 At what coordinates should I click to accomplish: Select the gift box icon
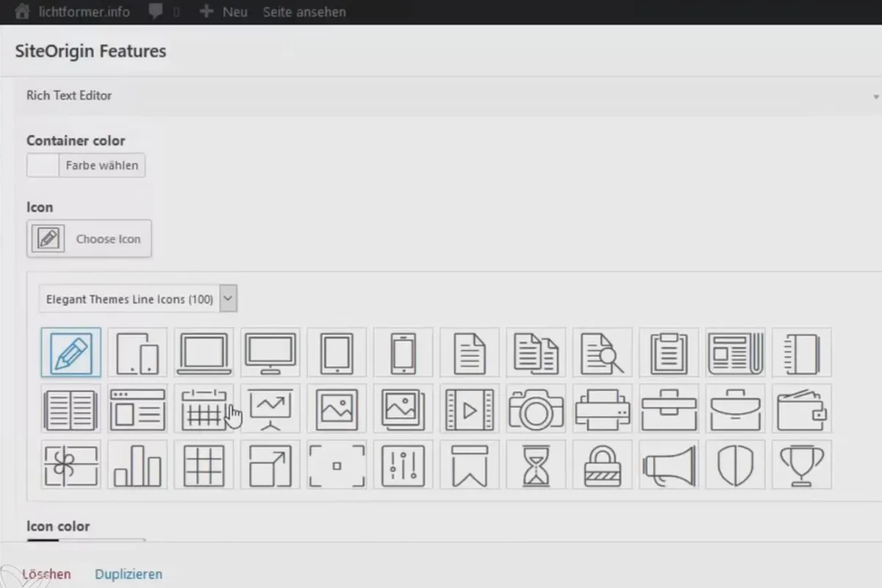click(x=71, y=465)
